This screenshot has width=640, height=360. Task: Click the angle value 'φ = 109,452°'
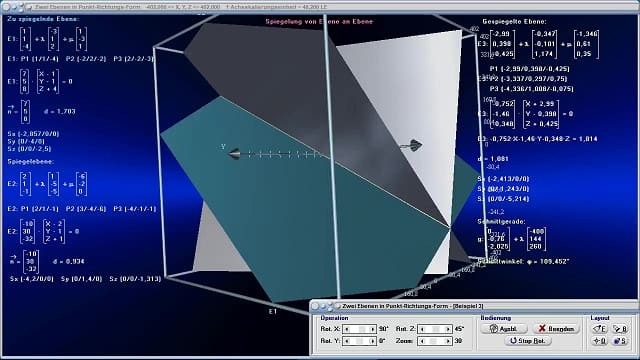tap(548, 261)
